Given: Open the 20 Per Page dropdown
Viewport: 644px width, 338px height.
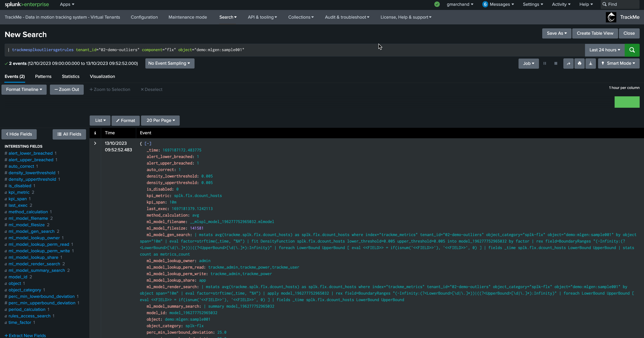Looking at the screenshot, I should pyautogui.click(x=160, y=121).
